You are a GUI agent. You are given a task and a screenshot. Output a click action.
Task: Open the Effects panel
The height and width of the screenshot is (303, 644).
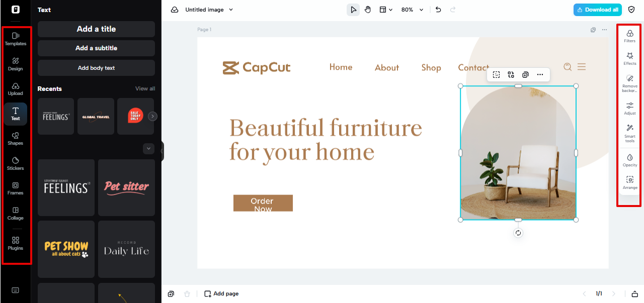(x=629, y=59)
